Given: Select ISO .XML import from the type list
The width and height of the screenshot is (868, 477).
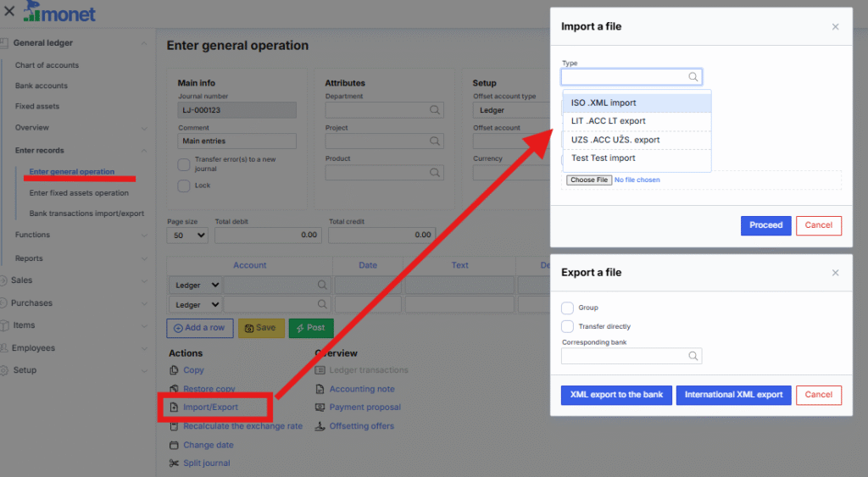Looking at the screenshot, I should (x=637, y=103).
